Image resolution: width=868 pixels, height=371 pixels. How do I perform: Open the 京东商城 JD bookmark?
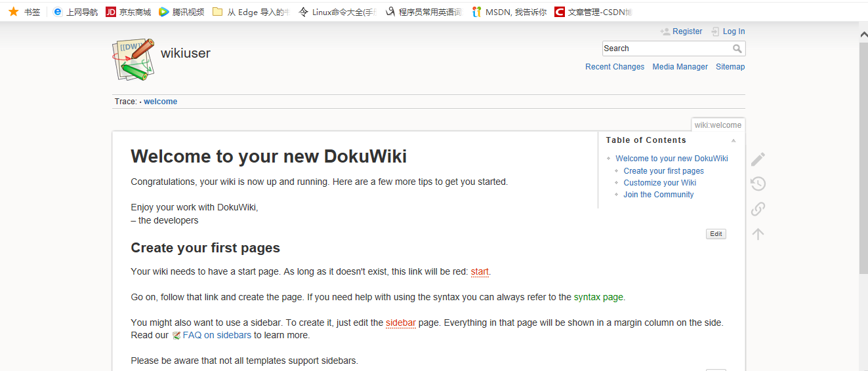[129, 12]
